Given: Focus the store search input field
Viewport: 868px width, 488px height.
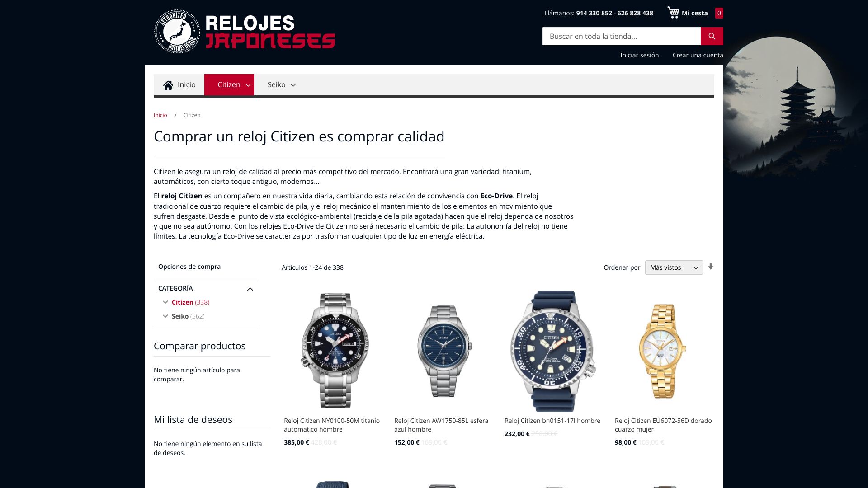Looking at the screenshot, I should pyautogui.click(x=622, y=36).
